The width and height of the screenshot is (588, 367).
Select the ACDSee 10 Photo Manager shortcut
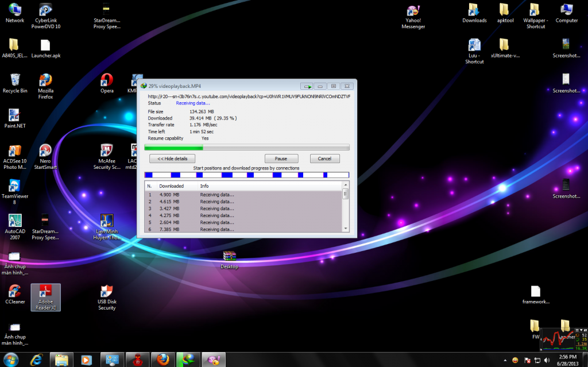(15, 157)
